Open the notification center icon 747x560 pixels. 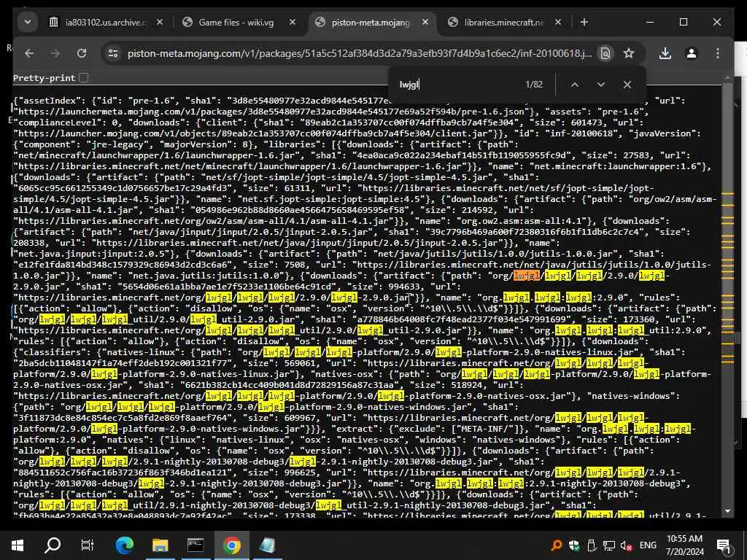(724, 545)
